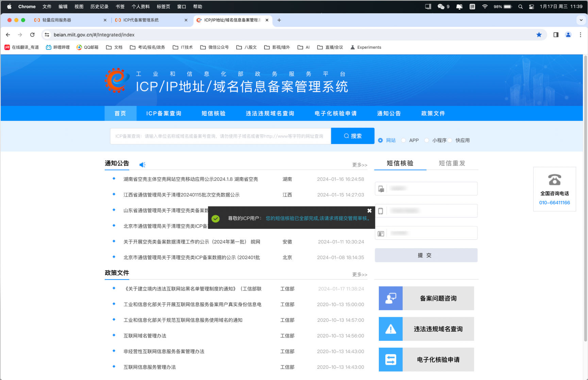
Task: Click the browser reload icon
Action: point(32,35)
